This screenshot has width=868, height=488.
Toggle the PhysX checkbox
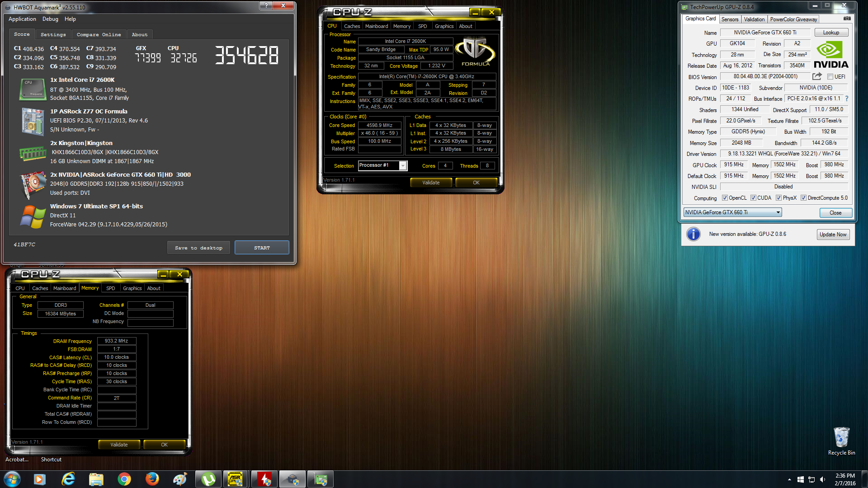click(778, 198)
